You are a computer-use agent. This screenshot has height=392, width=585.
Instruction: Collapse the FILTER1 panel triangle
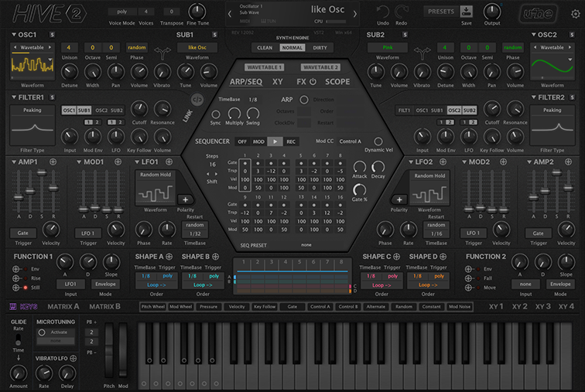coord(14,97)
